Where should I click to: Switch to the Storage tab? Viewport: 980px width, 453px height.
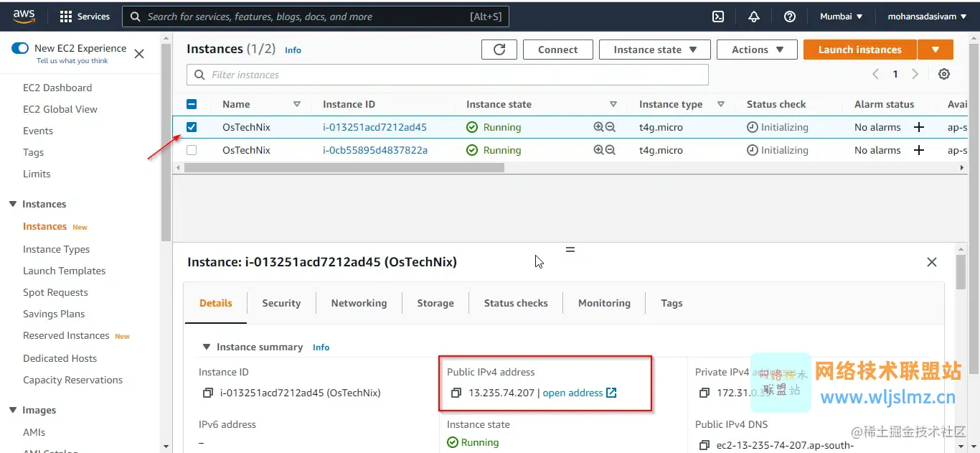(435, 303)
